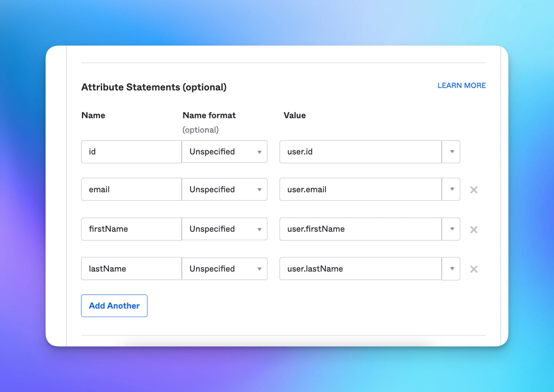Focus the email name input field

click(131, 189)
